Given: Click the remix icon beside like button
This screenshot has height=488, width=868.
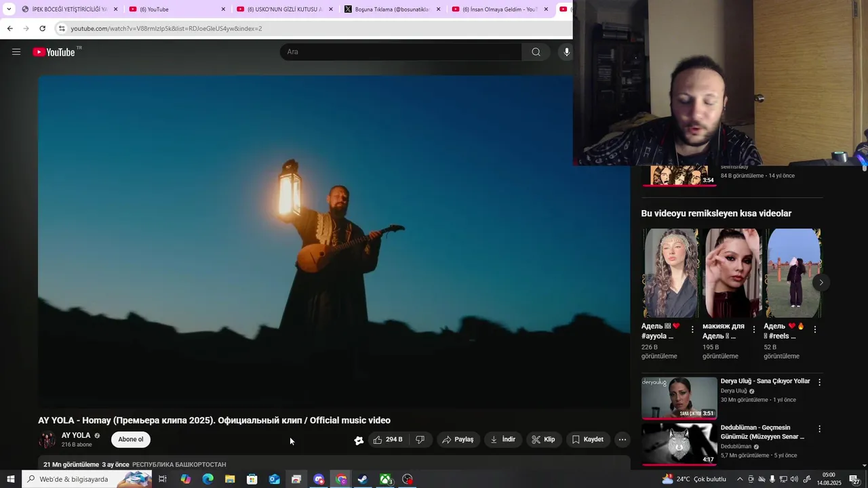Looking at the screenshot, I should pyautogui.click(x=359, y=440).
